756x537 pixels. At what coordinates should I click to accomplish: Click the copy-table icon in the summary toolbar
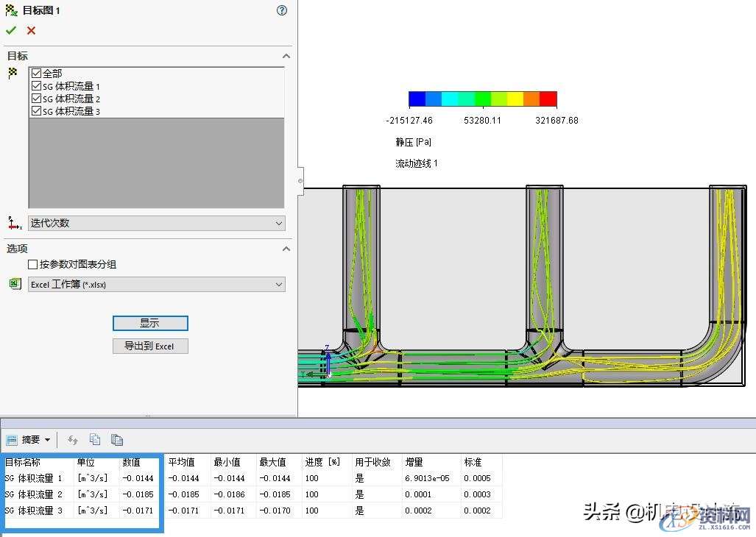click(x=94, y=439)
